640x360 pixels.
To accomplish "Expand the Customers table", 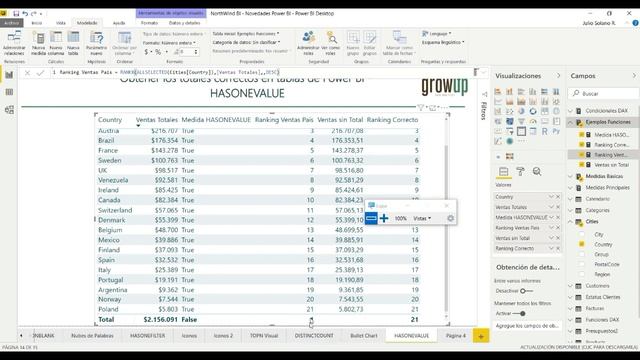I will point(571,286).
